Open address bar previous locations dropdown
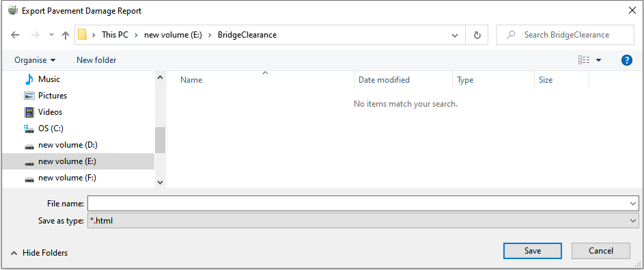The image size is (644, 270). tap(455, 36)
